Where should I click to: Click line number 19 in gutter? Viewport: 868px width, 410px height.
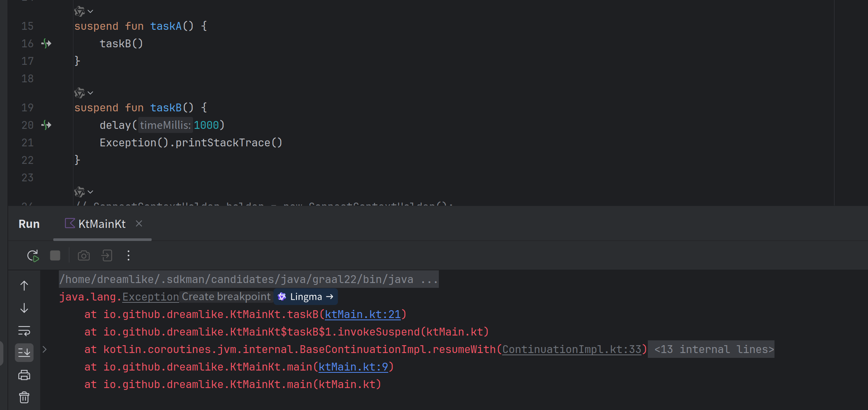pos(28,108)
